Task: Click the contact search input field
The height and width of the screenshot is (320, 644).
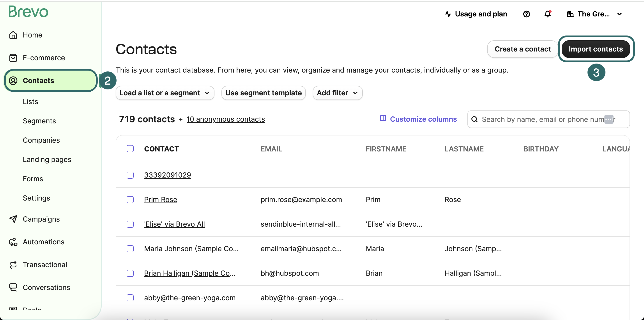Action: tap(548, 119)
